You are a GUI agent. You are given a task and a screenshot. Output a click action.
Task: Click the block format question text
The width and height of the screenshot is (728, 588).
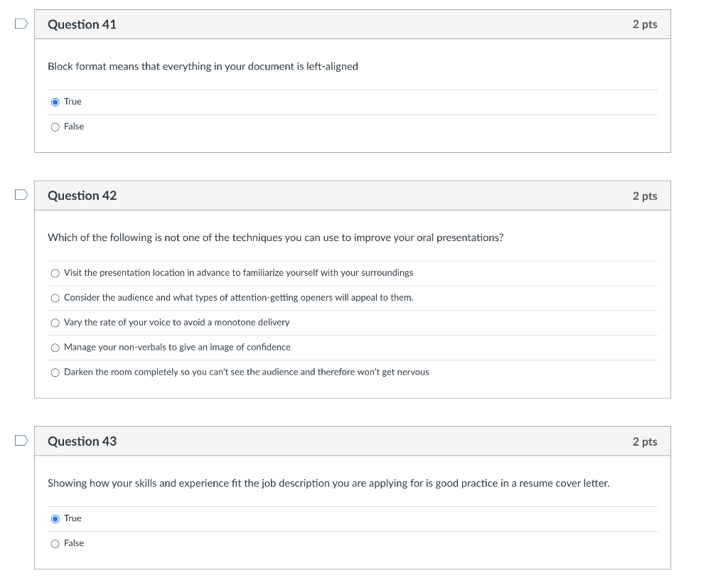203,66
